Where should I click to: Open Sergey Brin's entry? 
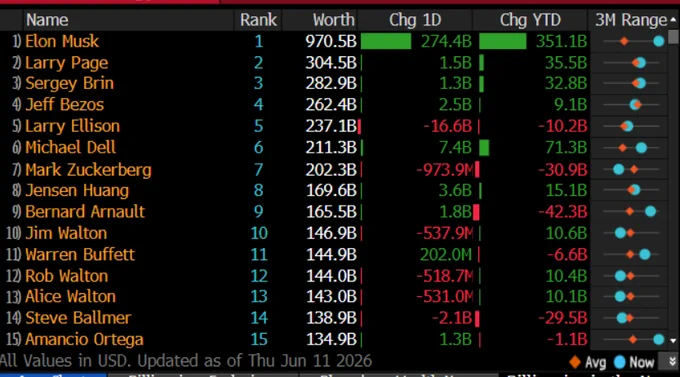click(69, 83)
